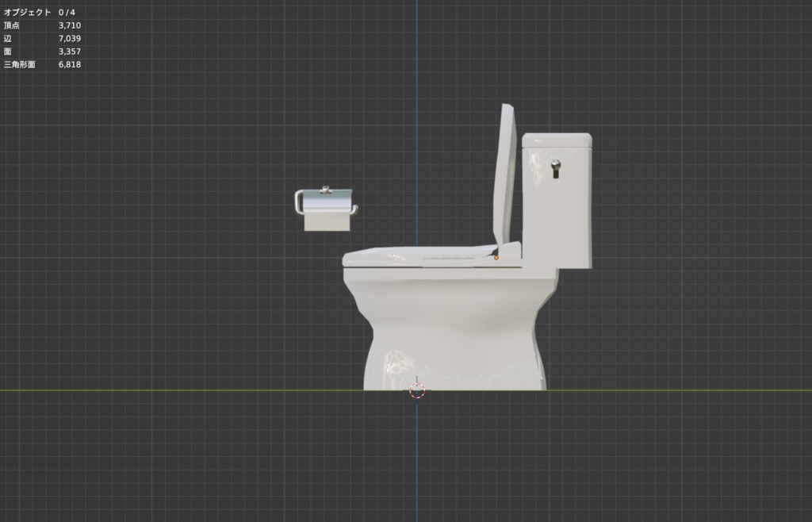
Task: Click the tank lid on top of the cistern
Action: [557, 139]
